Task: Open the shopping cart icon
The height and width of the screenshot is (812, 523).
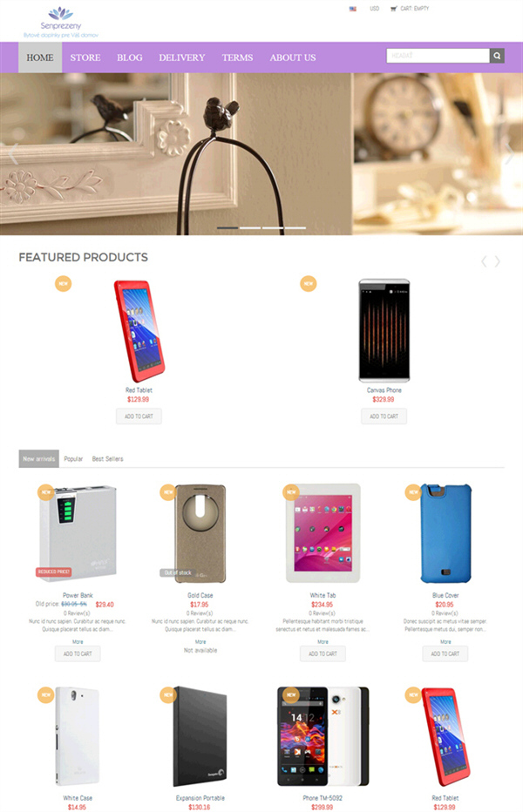Action: click(x=393, y=9)
